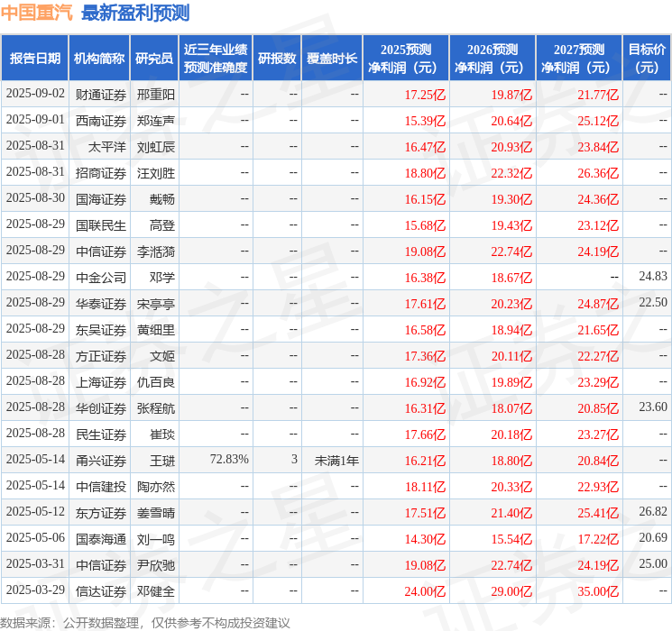Select the 上海证券 institution cell

[101, 382]
